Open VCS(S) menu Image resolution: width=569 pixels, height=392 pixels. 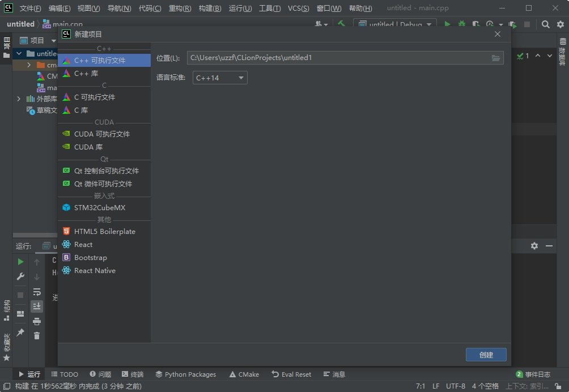point(298,8)
